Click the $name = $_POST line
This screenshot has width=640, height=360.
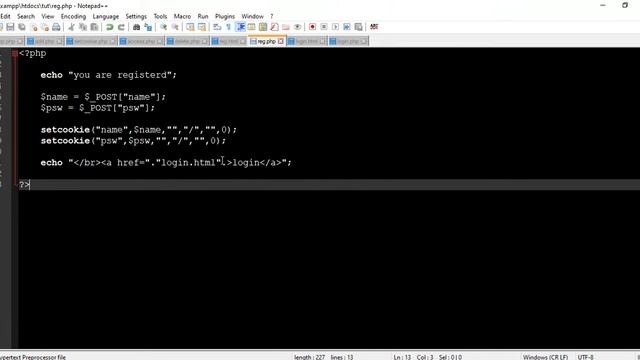pos(103,97)
